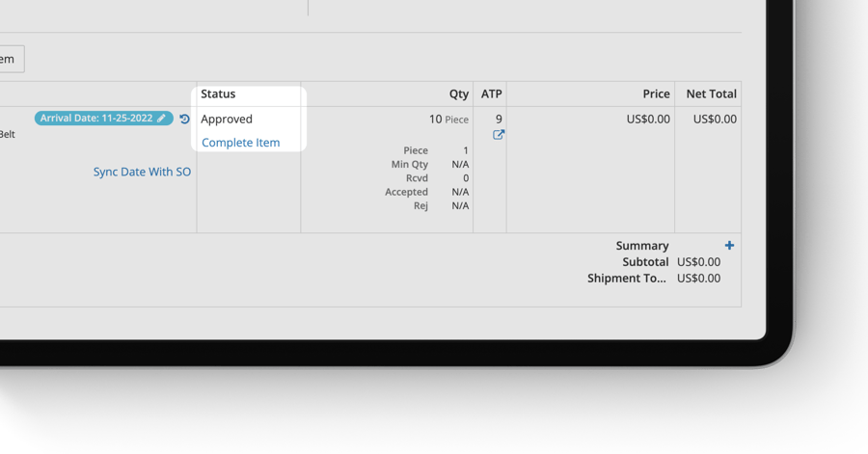Click the Shipment To... summary label
This screenshot has height=454, width=868.
[x=627, y=279]
